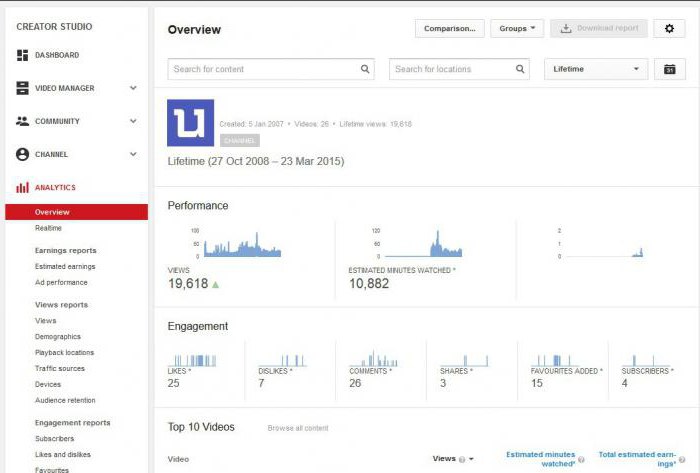The width and height of the screenshot is (700, 473).
Task: Click the settings gear icon
Action: pyautogui.click(x=669, y=29)
